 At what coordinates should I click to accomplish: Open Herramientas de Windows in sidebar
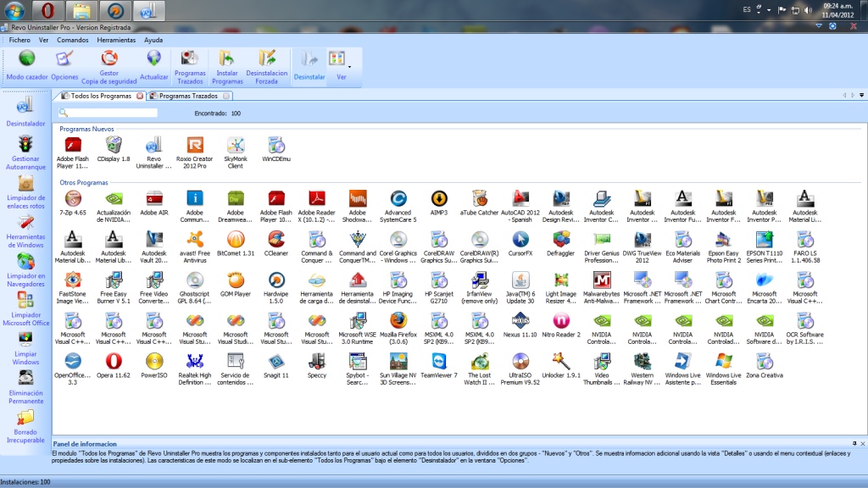(25, 230)
